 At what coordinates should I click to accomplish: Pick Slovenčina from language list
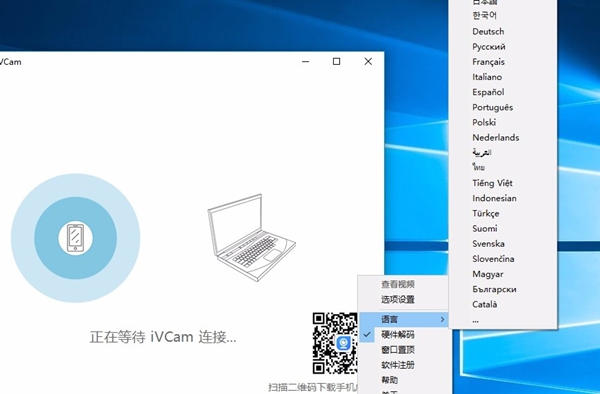503,259
